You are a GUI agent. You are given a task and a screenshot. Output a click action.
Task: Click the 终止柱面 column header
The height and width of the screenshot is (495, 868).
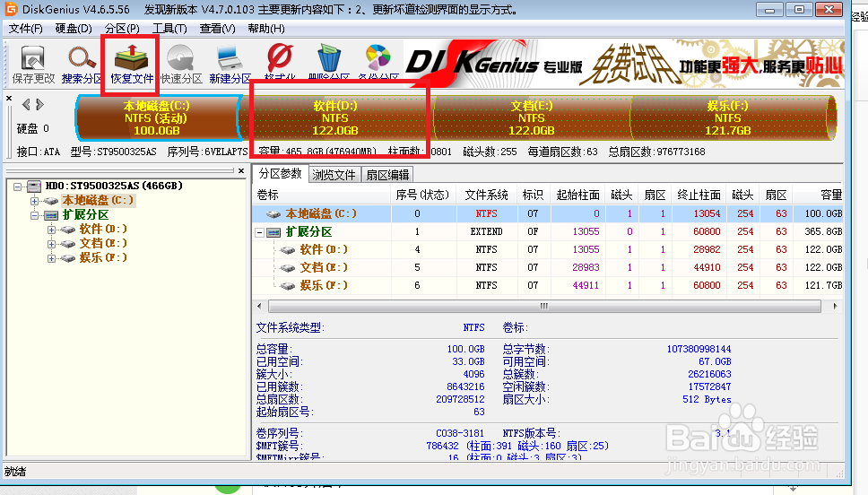[x=699, y=195]
